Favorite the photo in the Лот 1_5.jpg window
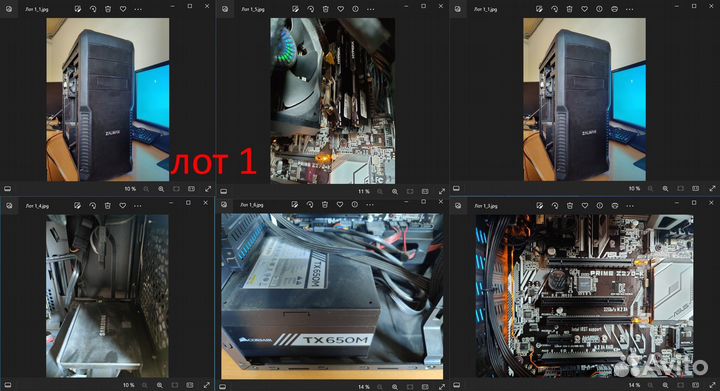Viewport: 720px width, 391px height. pyautogui.click(x=340, y=9)
